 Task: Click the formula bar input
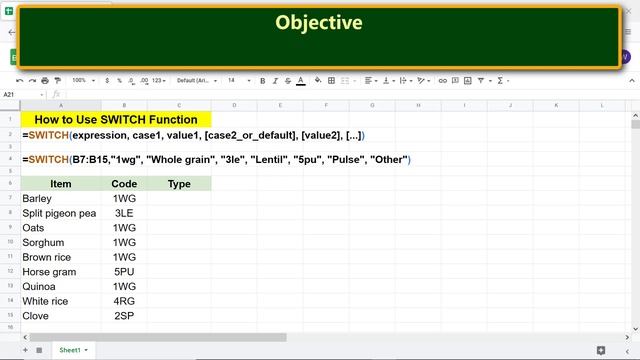[x=351, y=95]
